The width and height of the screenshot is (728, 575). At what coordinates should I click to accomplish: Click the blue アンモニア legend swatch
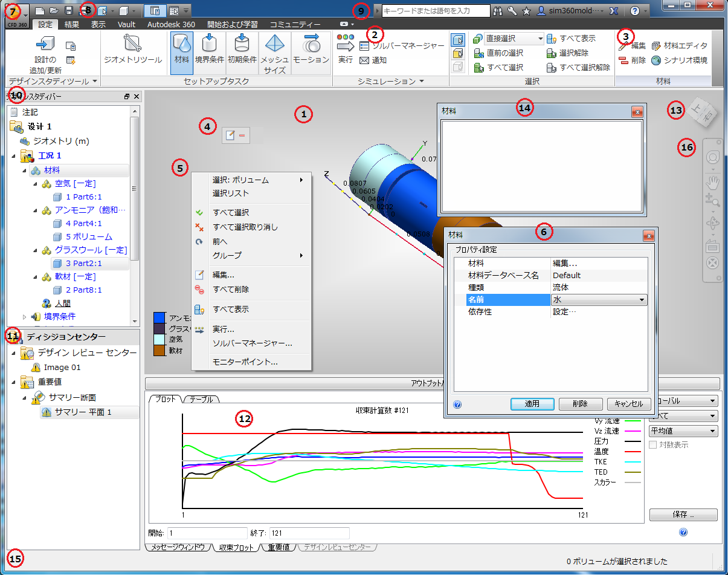point(159,318)
